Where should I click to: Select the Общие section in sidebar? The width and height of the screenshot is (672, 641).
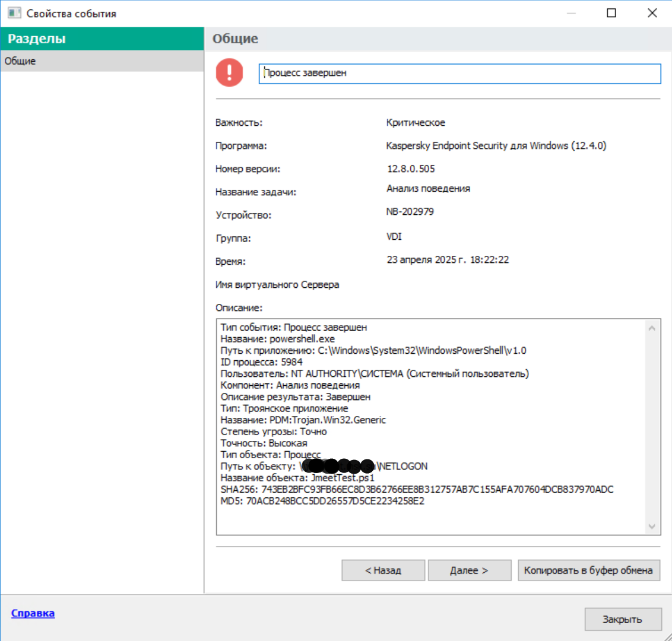102,61
